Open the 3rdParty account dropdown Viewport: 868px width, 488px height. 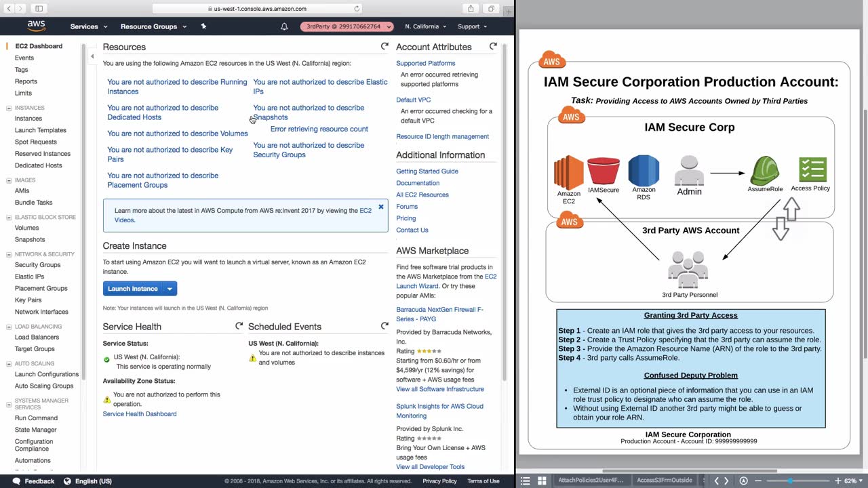tap(347, 26)
